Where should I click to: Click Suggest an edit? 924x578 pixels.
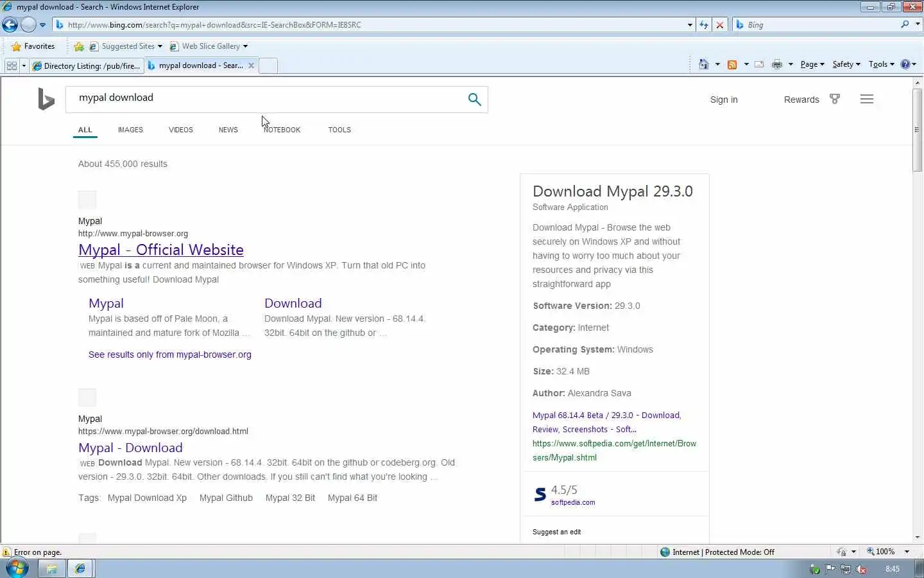tap(556, 532)
